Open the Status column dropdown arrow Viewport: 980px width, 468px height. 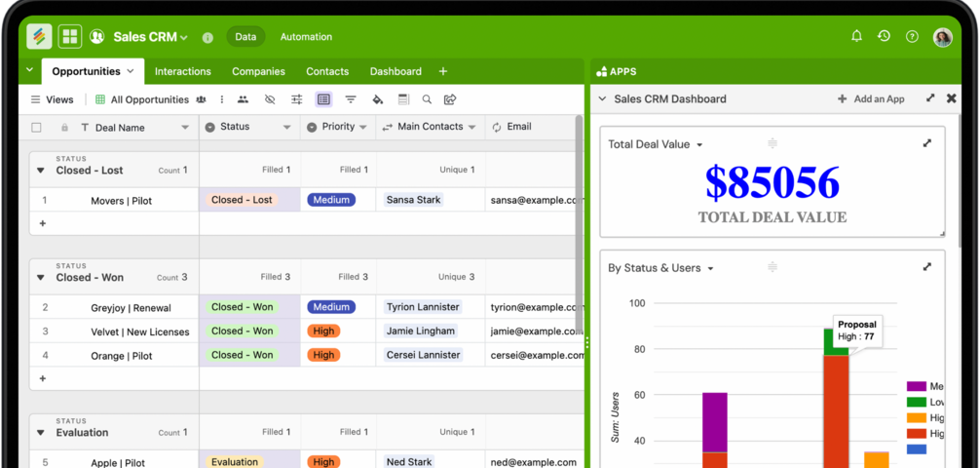[286, 128]
